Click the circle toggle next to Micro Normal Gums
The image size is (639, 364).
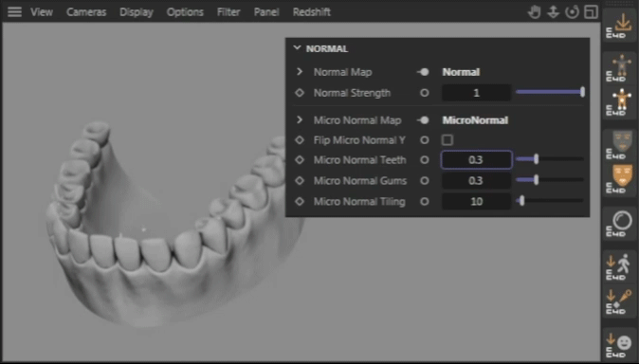[424, 180]
